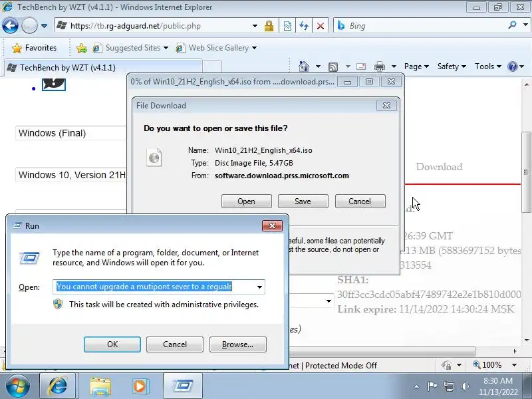Click the Download heading on the page
532x399 pixels.
439,167
